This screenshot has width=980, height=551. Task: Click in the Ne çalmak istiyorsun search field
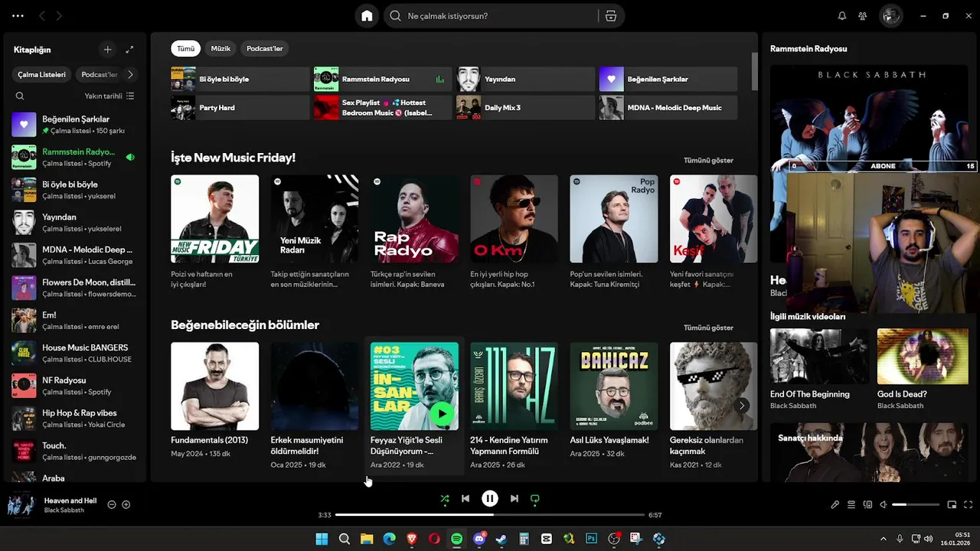coord(490,16)
